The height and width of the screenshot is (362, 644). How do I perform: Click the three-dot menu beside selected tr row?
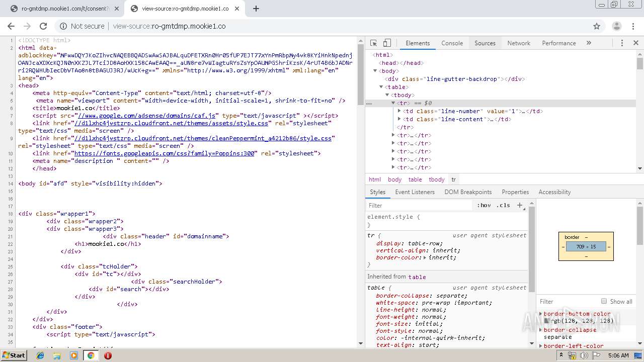click(369, 103)
